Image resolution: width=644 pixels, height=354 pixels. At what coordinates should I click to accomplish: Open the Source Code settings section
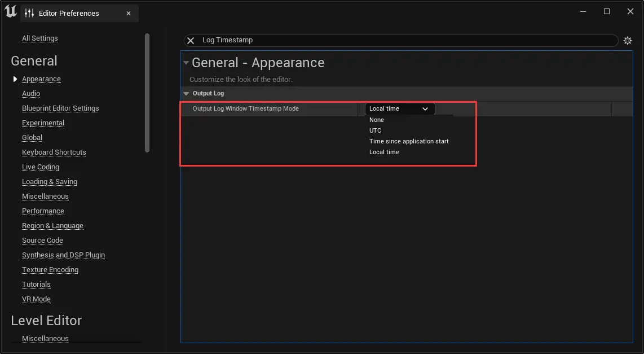pos(42,241)
